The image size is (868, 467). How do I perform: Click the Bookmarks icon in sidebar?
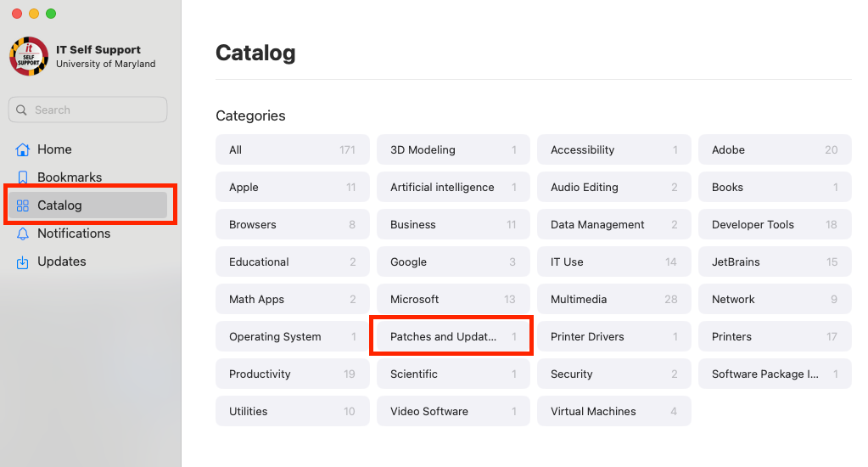pos(23,177)
